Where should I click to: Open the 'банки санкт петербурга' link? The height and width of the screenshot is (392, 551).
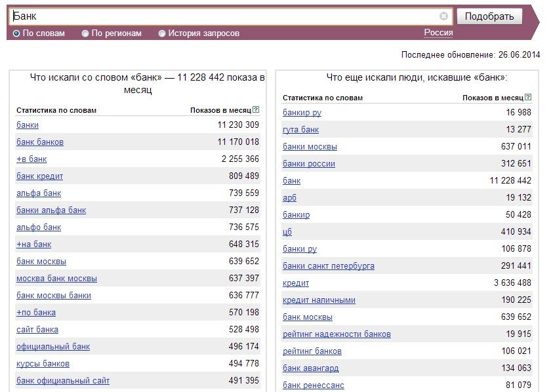(329, 266)
